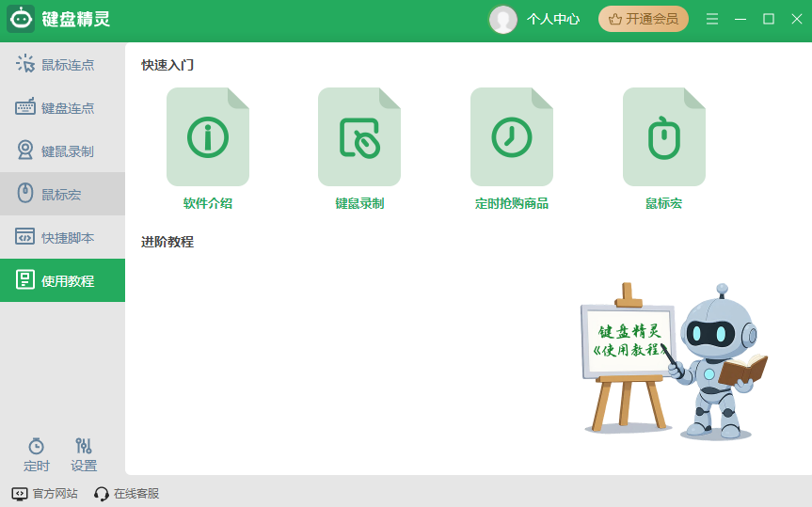Image resolution: width=812 pixels, height=507 pixels.
Task: Open the 键鼠录制 tutorial document icon
Action: click(359, 136)
